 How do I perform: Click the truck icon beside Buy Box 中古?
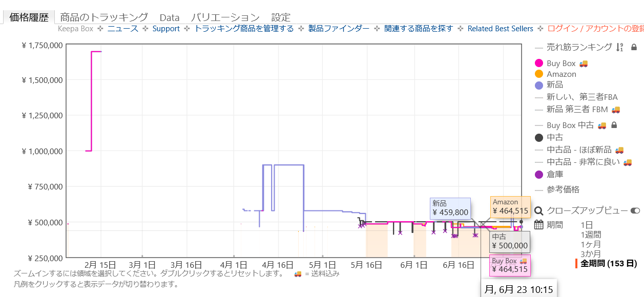[x=603, y=125]
